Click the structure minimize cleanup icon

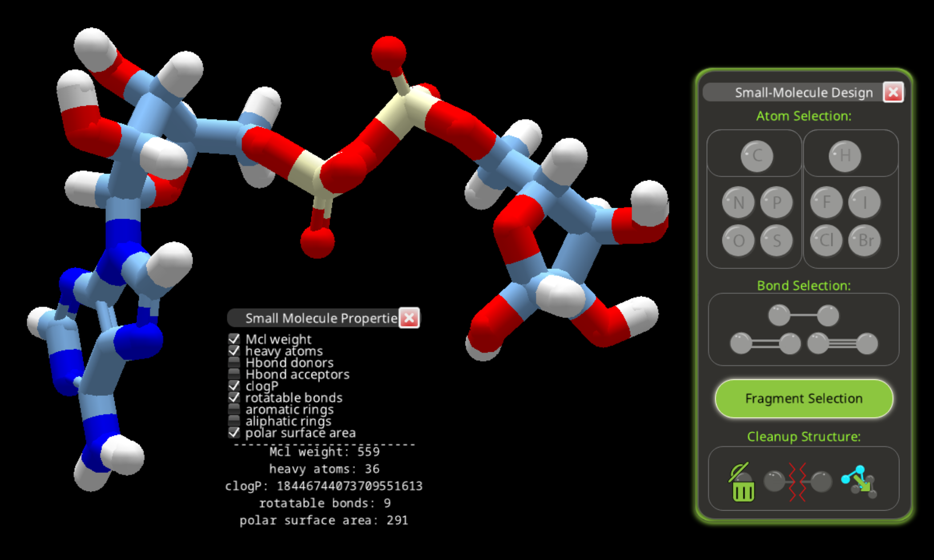tap(860, 482)
